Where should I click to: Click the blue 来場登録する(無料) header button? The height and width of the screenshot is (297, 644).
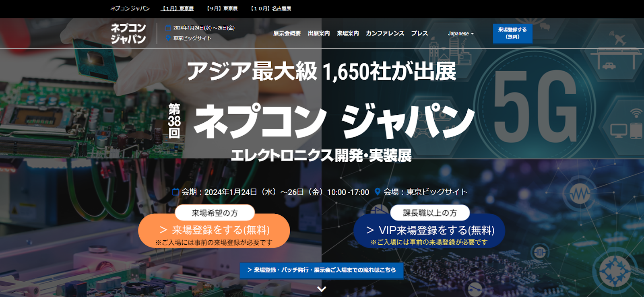click(x=512, y=33)
